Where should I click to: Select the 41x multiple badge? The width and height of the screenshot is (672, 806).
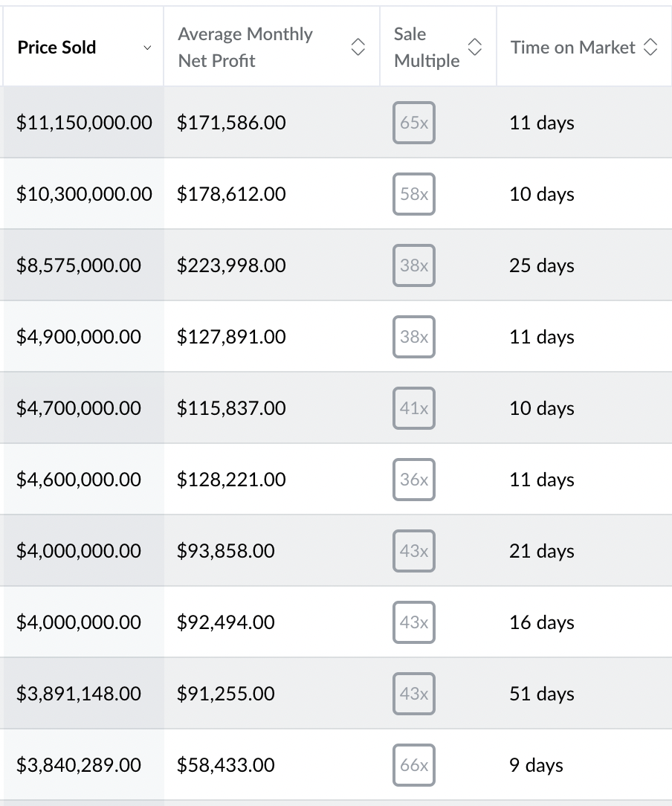(x=414, y=409)
